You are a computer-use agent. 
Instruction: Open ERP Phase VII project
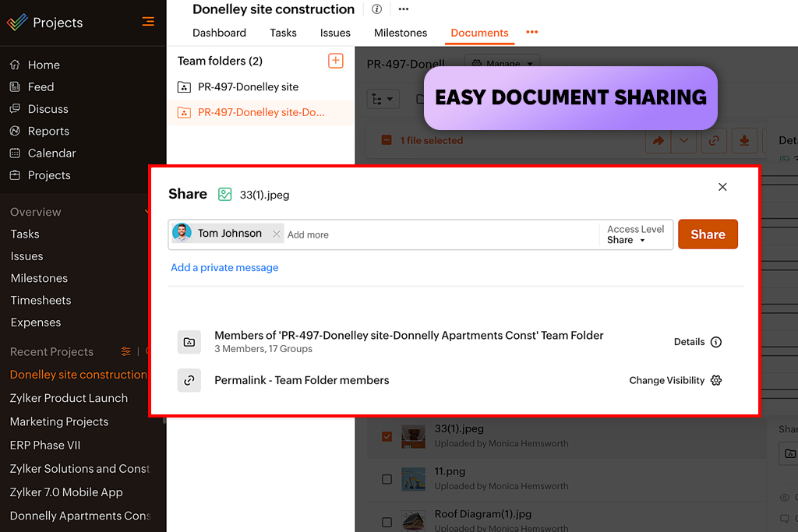pyautogui.click(x=44, y=445)
